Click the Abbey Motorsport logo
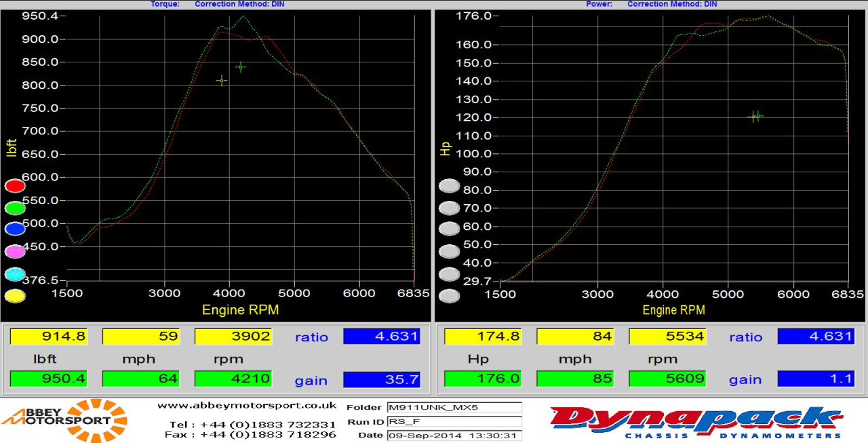This screenshot has height=443, width=868. pyautogui.click(x=65, y=421)
